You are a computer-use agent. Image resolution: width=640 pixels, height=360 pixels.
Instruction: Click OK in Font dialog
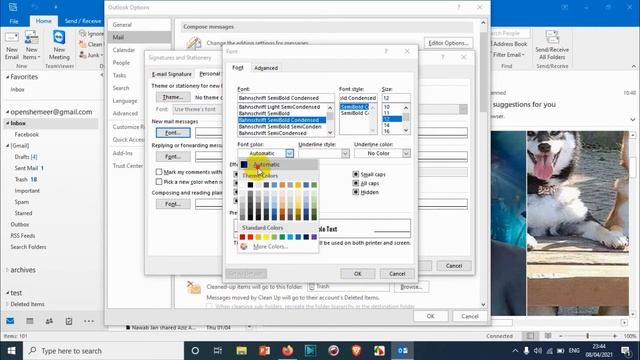358,274
